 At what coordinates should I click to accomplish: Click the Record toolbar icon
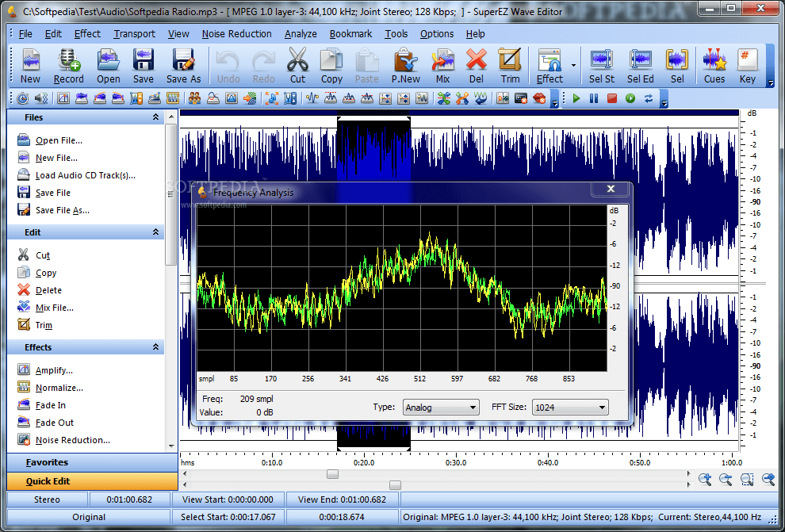click(x=68, y=66)
